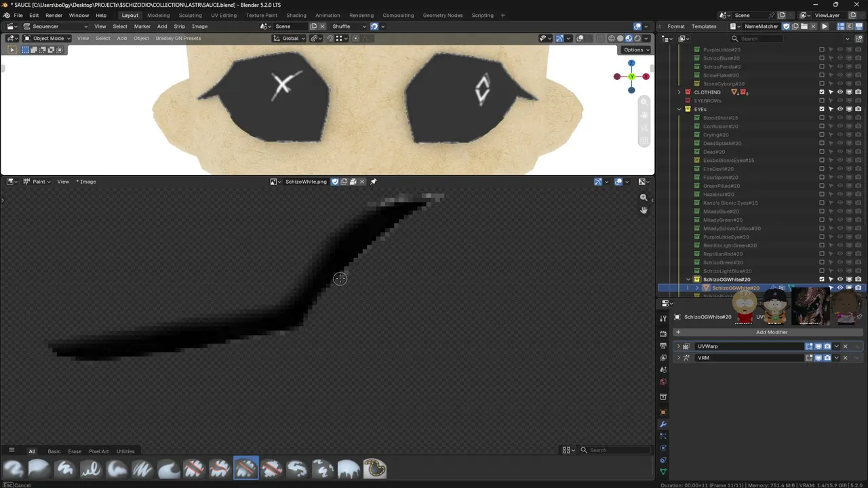
Task: Open the Global transform orientation dropdown
Action: (290, 39)
